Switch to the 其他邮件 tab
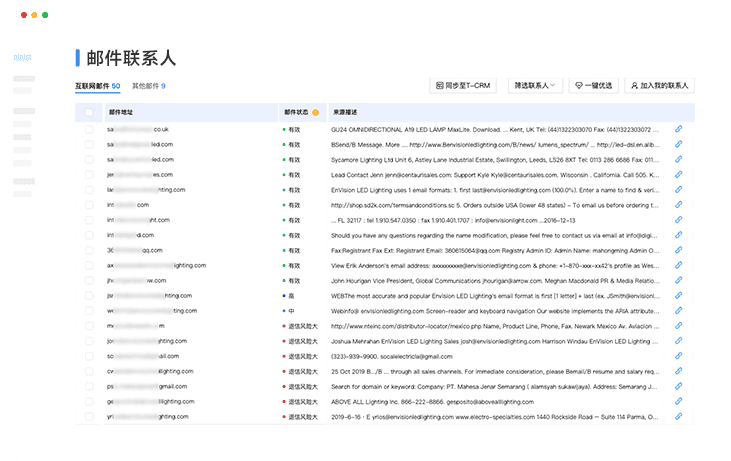Screen dimensions: 731x461 pyautogui.click(x=149, y=87)
